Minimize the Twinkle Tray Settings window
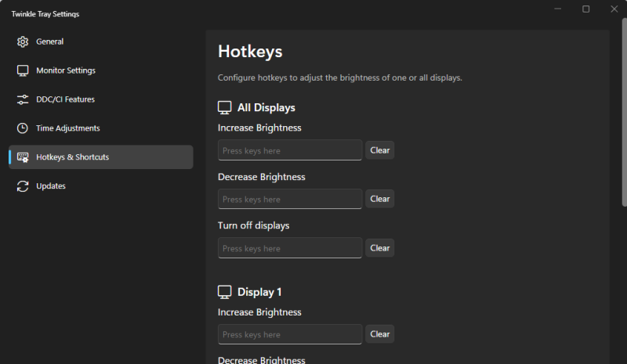 click(558, 9)
